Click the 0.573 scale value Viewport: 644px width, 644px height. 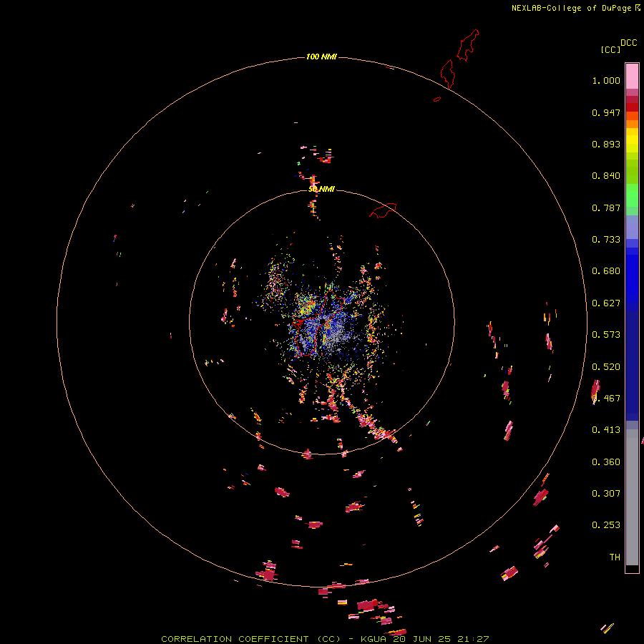click(606, 335)
